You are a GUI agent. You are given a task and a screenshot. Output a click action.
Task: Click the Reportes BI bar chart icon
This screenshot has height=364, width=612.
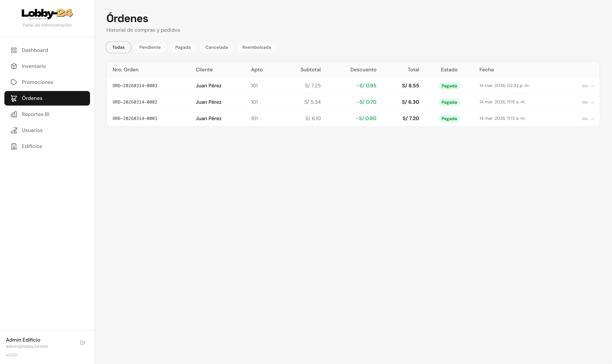click(14, 114)
